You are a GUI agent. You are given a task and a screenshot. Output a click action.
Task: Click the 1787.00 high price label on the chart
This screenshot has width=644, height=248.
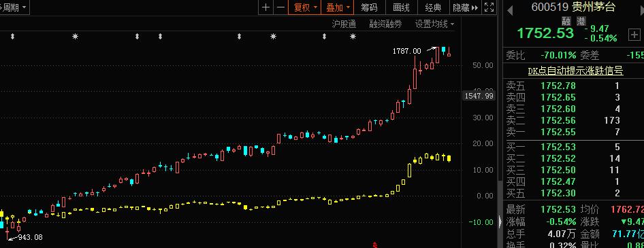point(406,51)
